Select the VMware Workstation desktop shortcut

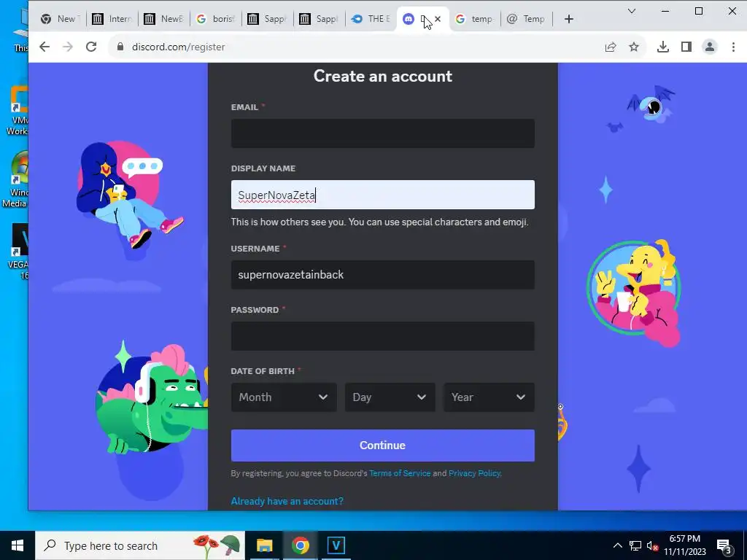coord(18,109)
